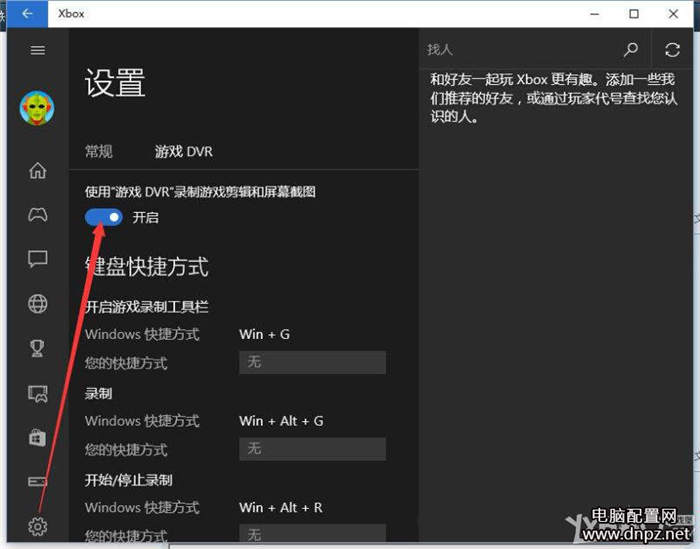Viewport: 700px width, 549px height.
Task: Go to Home in the sidebar
Action: [x=38, y=170]
